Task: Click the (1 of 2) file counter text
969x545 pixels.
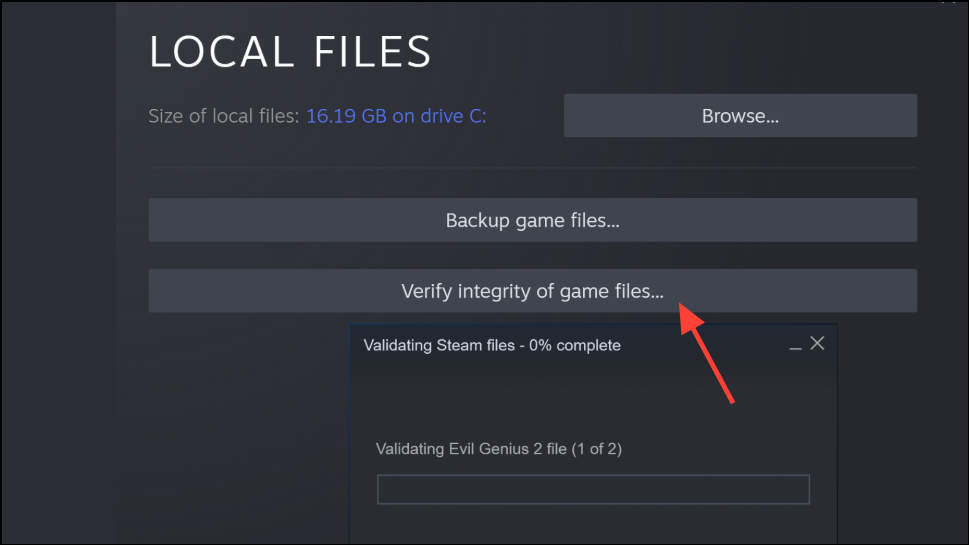Action: tap(596, 449)
